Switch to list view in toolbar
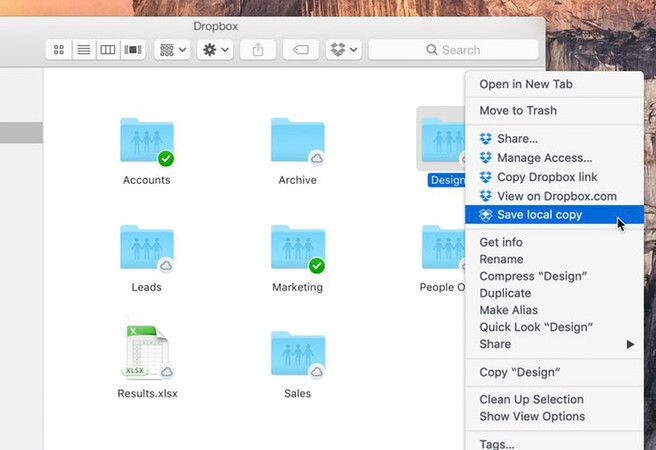656x450 pixels. point(84,50)
